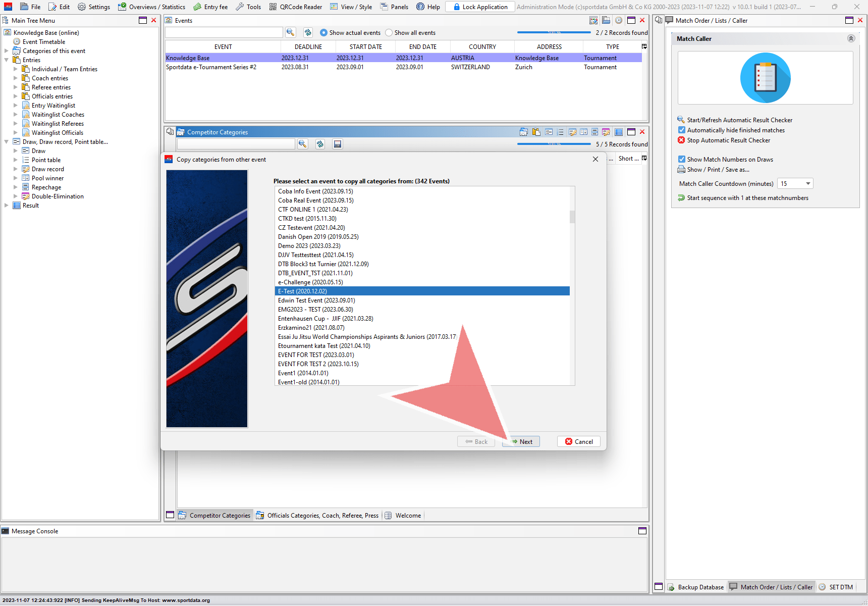Maximize the Message Console panel

pos(642,531)
